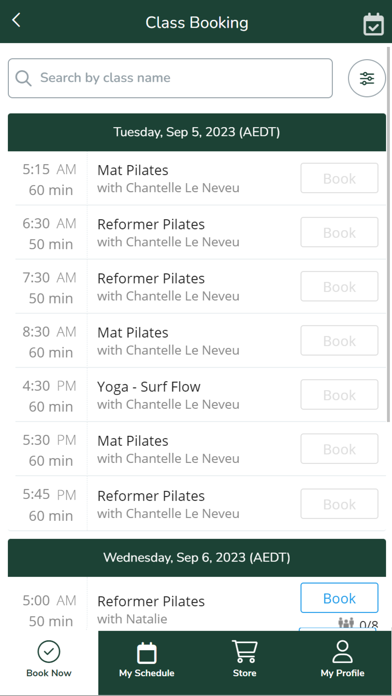Select the Wednesday, Sep 6, 2023 date header
392x696 pixels.
point(197,558)
